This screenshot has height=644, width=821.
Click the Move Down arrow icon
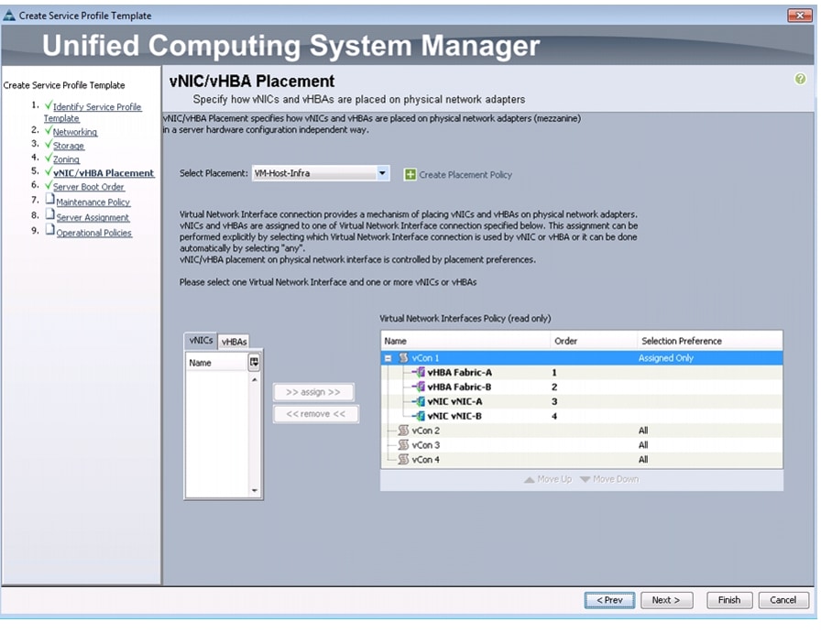[x=585, y=480]
